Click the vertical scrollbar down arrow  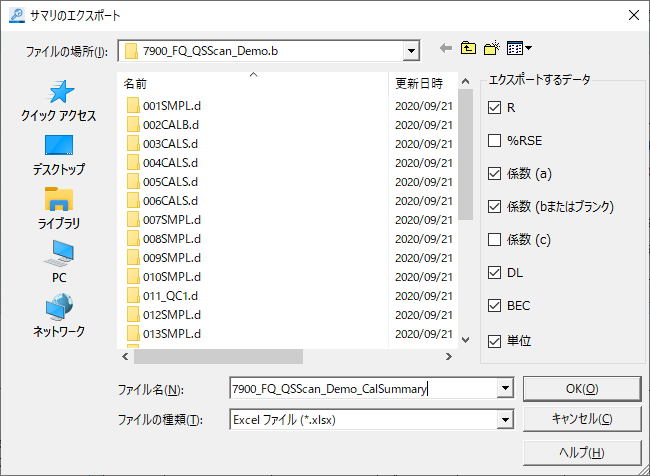466,340
